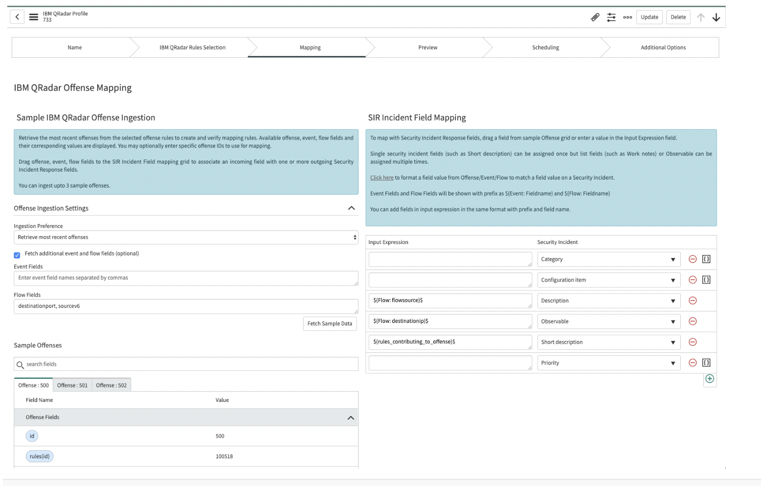Focus the search fields box

tap(186, 364)
